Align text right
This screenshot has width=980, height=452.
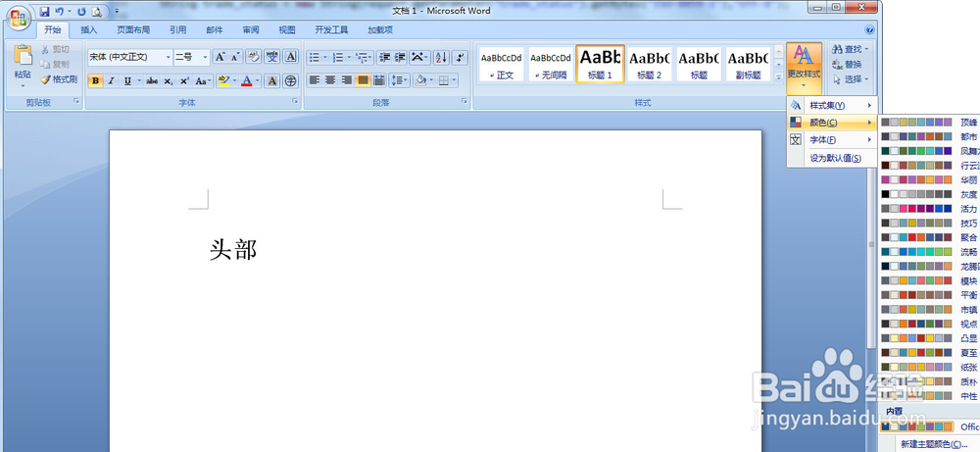tap(346, 80)
